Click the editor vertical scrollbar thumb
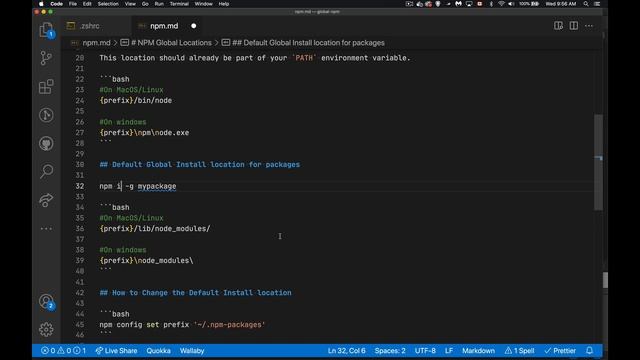This screenshot has width=640, height=360. pyautogui.click(x=598, y=162)
